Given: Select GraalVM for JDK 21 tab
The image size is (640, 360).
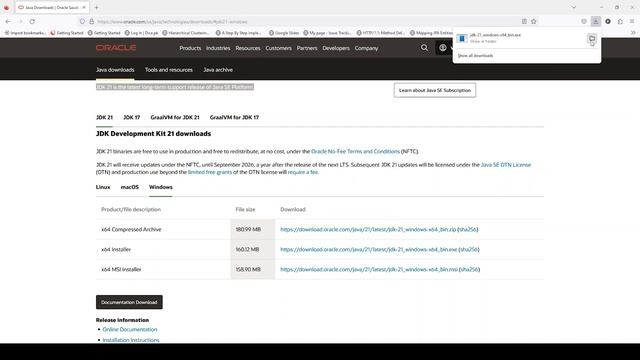Looking at the screenshot, I should 175,118.
